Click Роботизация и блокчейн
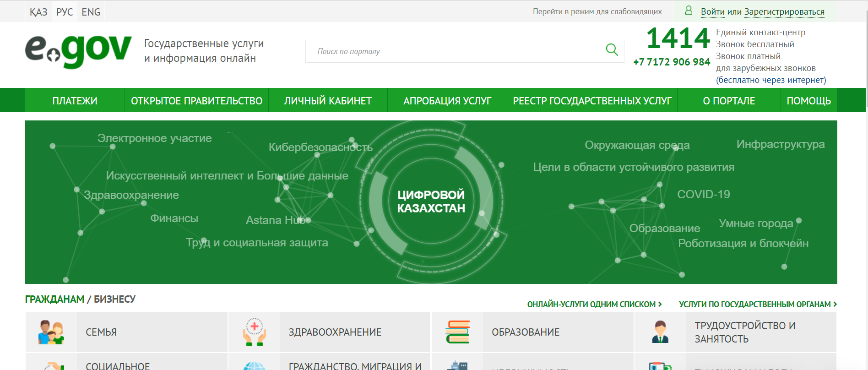The image size is (868, 370). point(743,244)
